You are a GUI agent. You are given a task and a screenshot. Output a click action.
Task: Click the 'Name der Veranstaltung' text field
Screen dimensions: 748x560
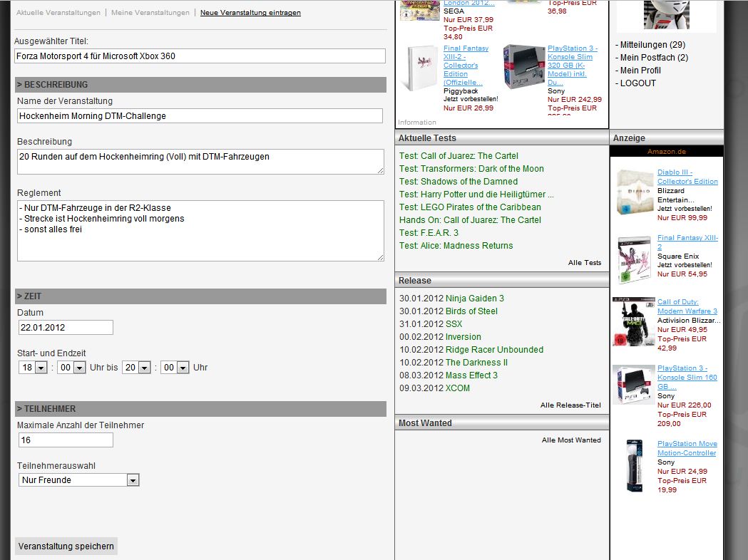pyautogui.click(x=200, y=116)
